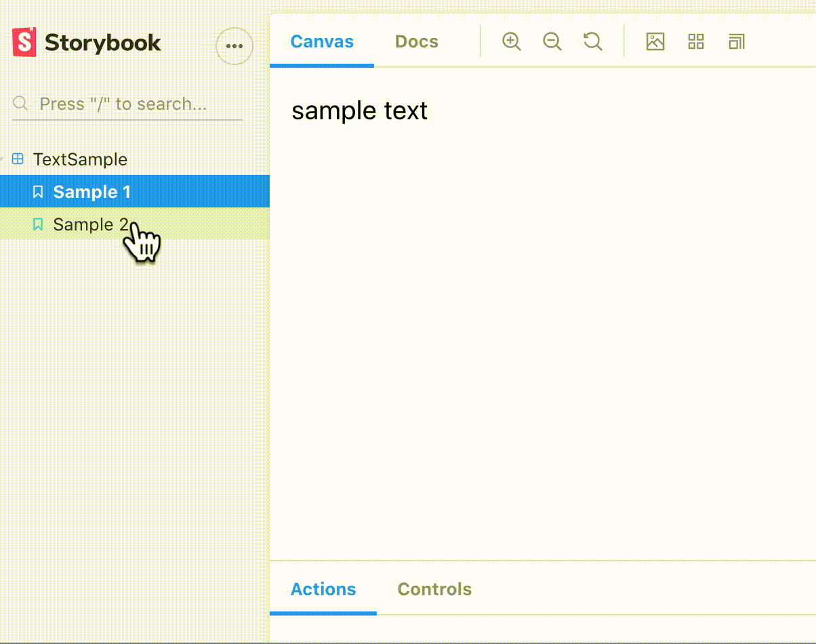Viewport: 816px width, 644px height.
Task: Open the background change image icon
Action: point(655,42)
